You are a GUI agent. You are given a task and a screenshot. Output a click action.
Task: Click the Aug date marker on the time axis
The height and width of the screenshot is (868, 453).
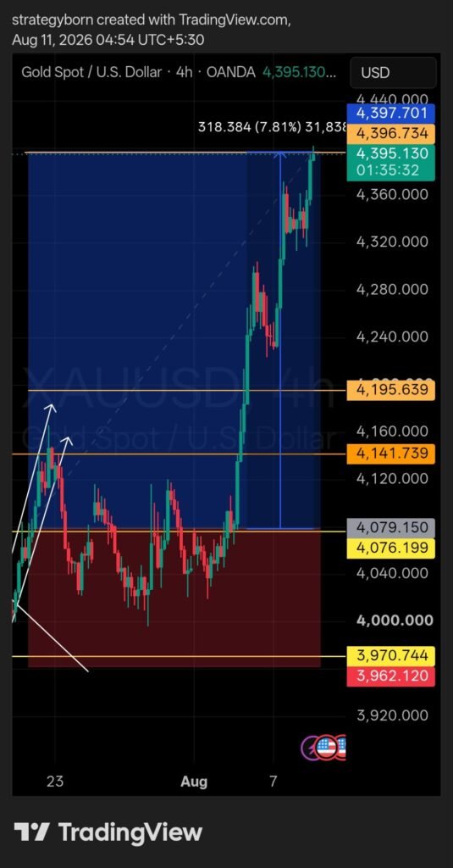tap(194, 782)
